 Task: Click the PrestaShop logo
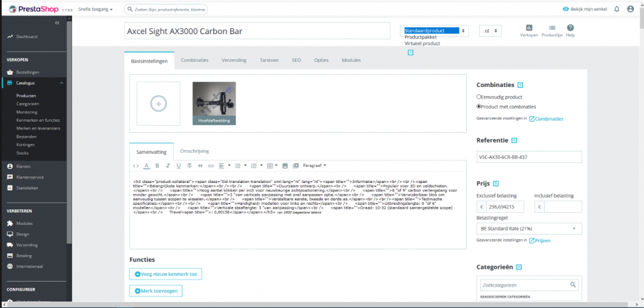point(33,8)
